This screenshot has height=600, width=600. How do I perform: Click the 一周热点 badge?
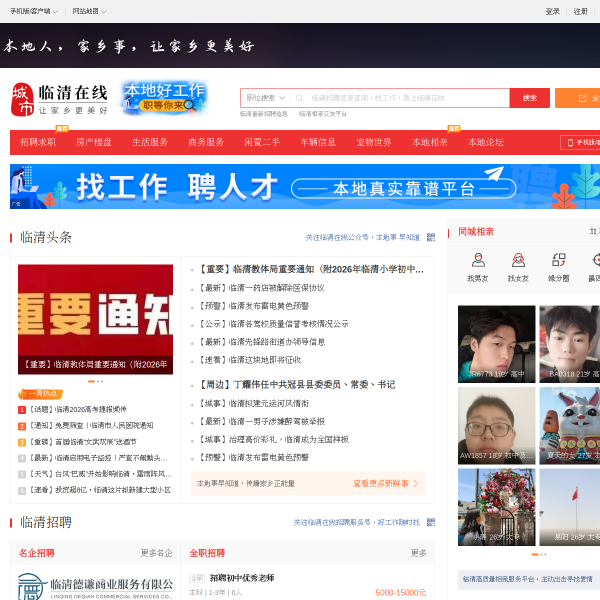(x=41, y=393)
